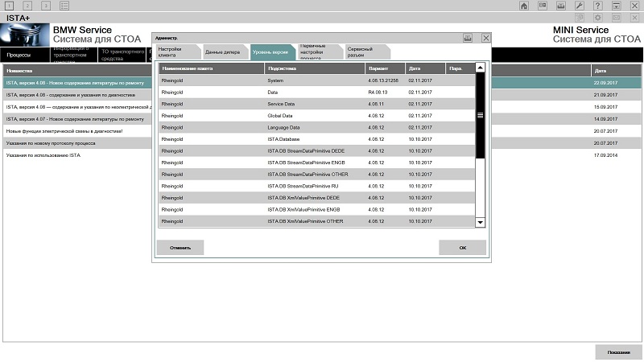644x362 pixels.
Task: Select ISTA DB StreamDataPrimitive OTHER row
Action: (x=316, y=174)
